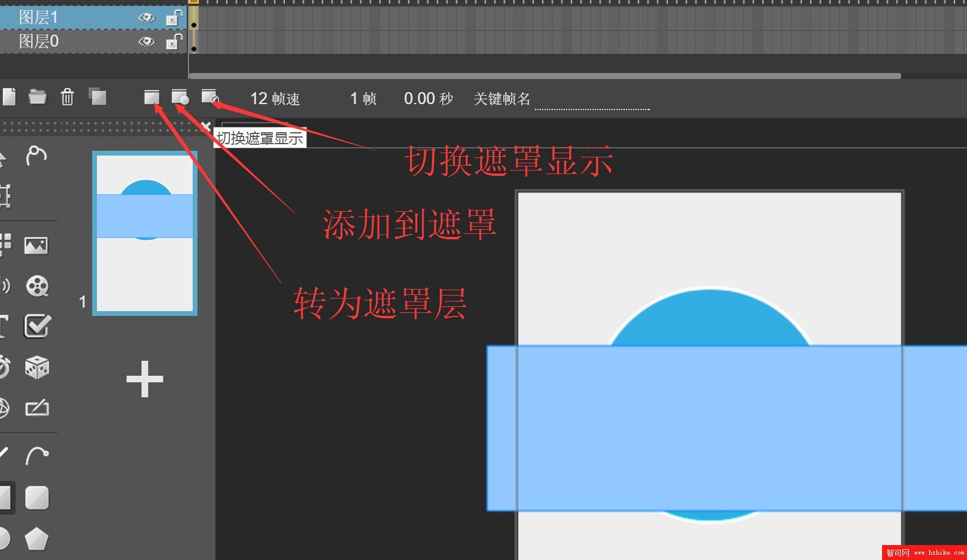
Task: Select the rounded rectangle shape tool
Action: click(x=37, y=498)
